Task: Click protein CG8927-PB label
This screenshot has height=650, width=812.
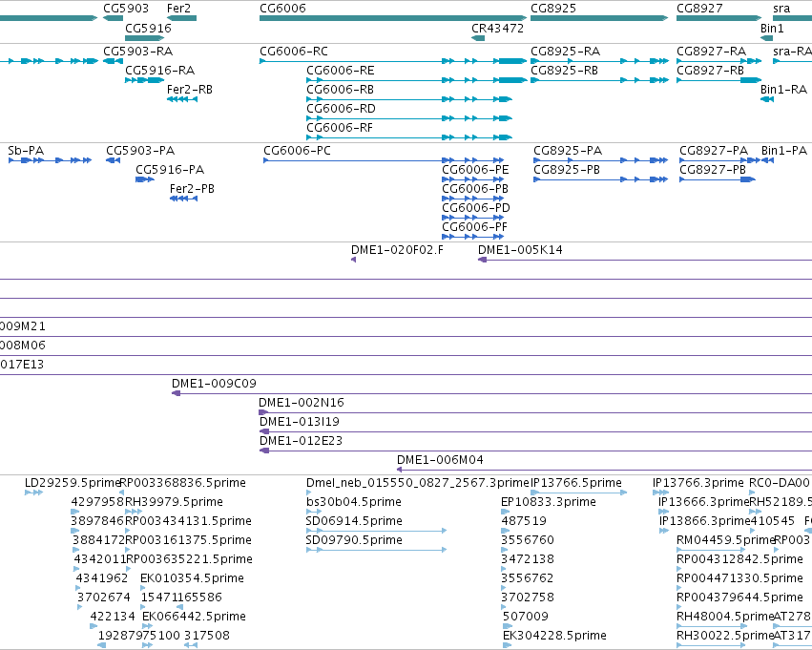Action: [x=713, y=170]
